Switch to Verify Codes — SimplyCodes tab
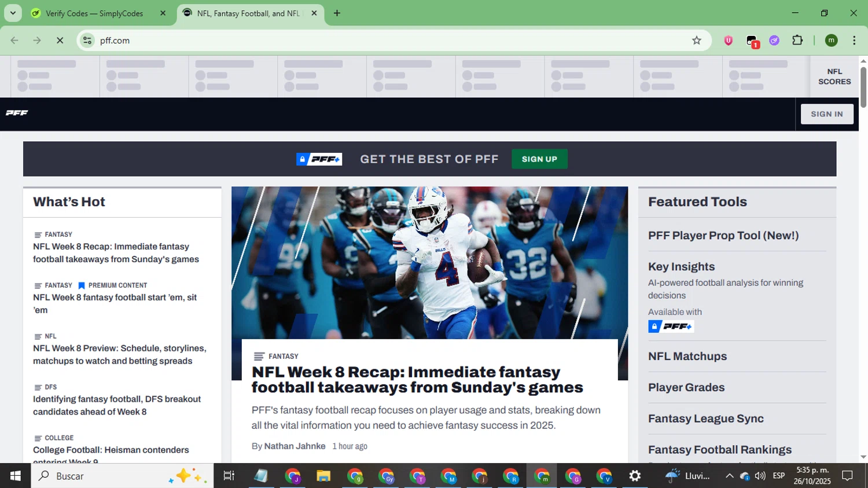The width and height of the screenshot is (868, 488). pyautogui.click(x=94, y=13)
